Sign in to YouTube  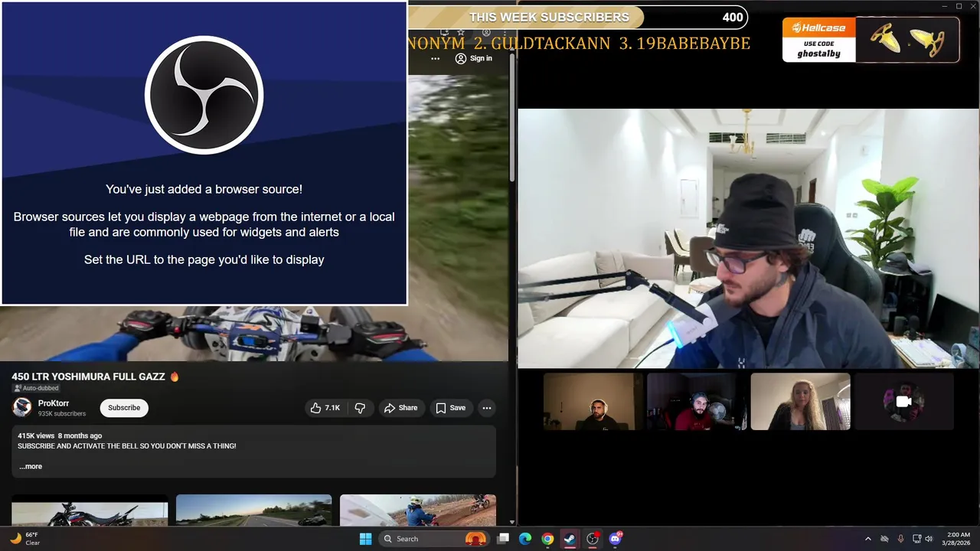[x=474, y=58]
